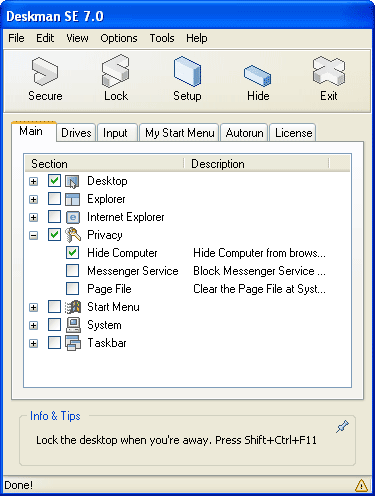
Task: Select the Explorer row label
Action: (106, 199)
